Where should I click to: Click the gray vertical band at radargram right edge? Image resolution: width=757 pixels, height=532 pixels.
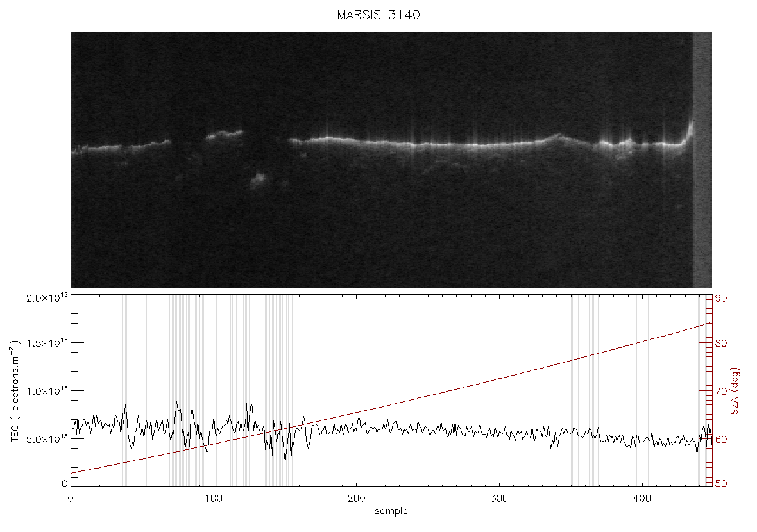click(702, 160)
